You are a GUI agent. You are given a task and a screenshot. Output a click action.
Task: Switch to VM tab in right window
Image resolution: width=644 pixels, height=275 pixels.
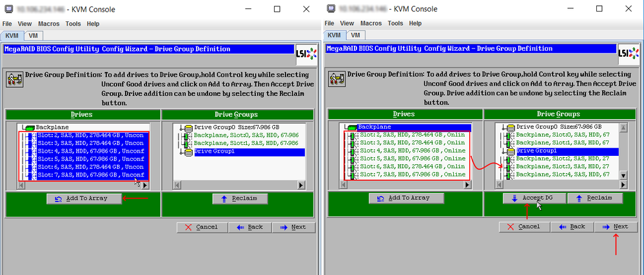pos(356,35)
